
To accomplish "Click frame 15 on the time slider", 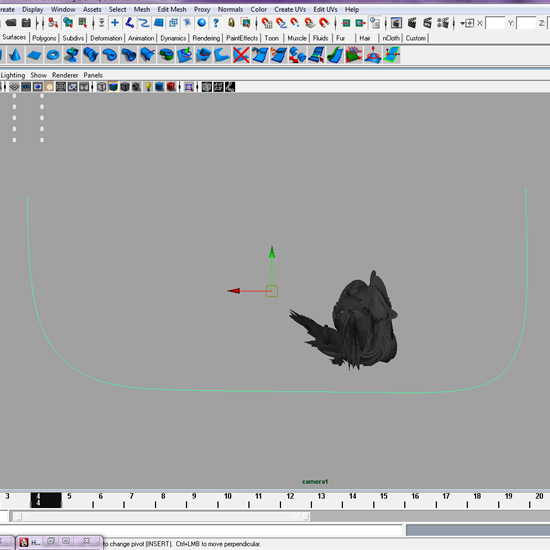I will click(384, 496).
